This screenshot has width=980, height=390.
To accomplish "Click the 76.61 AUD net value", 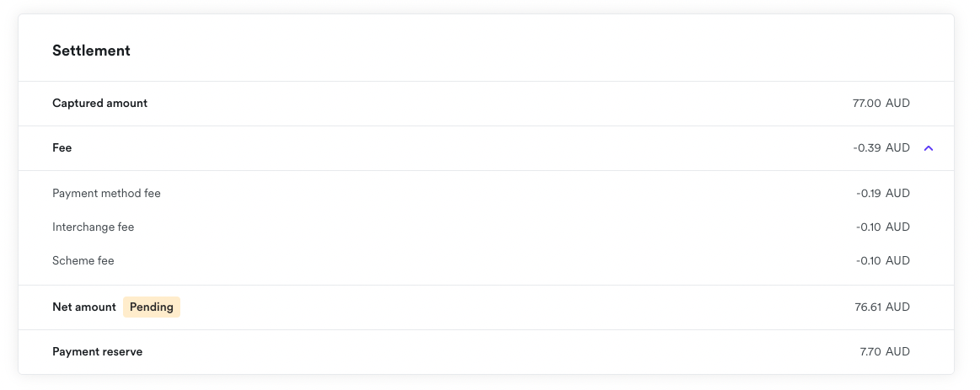I will (881, 307).
